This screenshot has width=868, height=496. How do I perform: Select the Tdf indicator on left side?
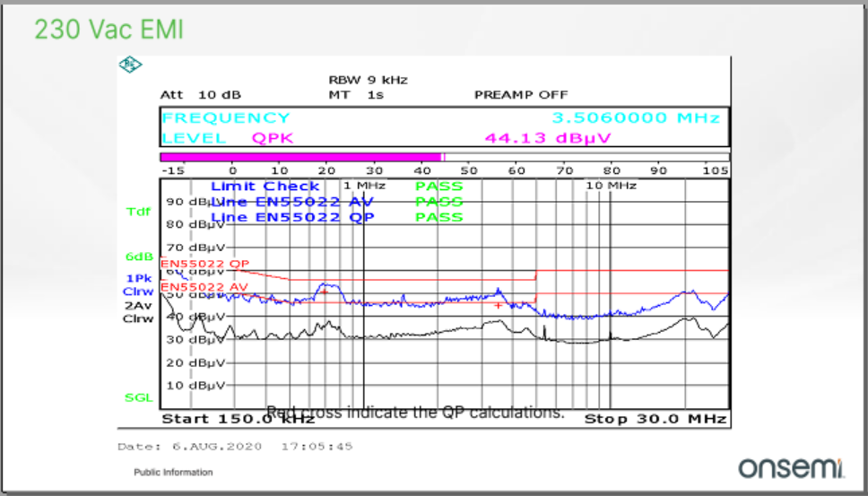pos(139,212)
